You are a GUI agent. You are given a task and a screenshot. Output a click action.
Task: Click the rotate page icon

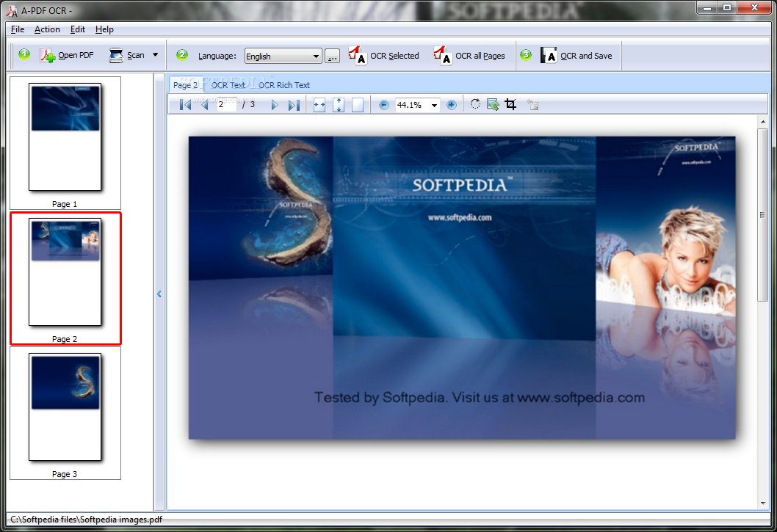(x=475, y=104)
